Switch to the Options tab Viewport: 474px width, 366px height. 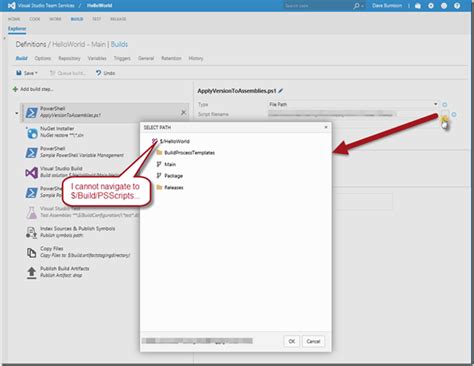click(43, 58)
